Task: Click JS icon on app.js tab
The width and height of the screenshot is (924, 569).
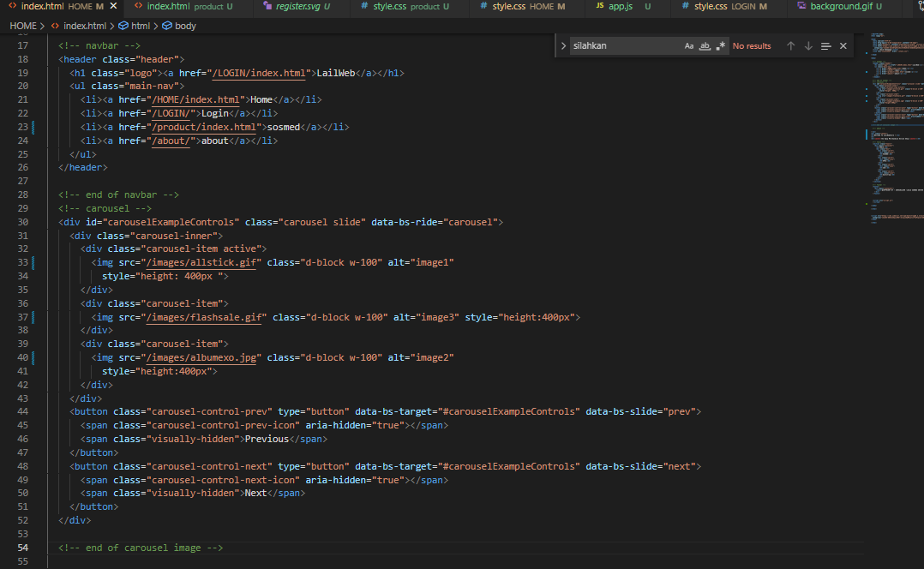Action: click(x=600, y=6)
